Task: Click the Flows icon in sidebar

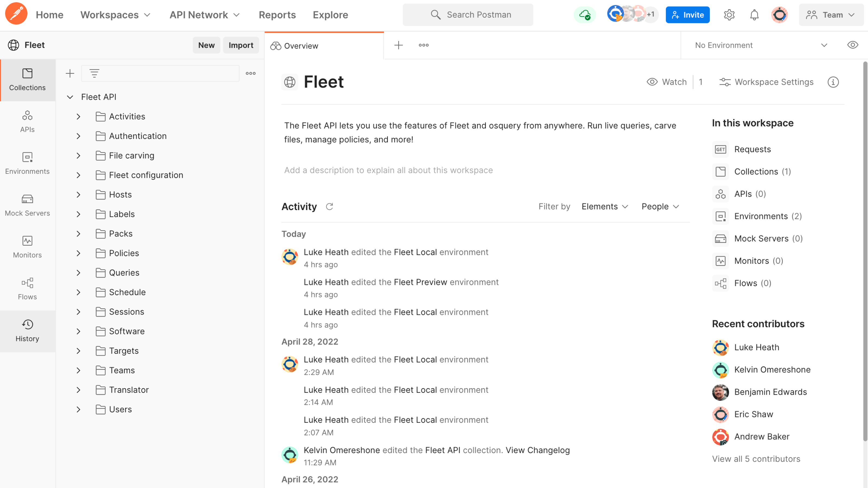Action: click(x=27, y=288)
